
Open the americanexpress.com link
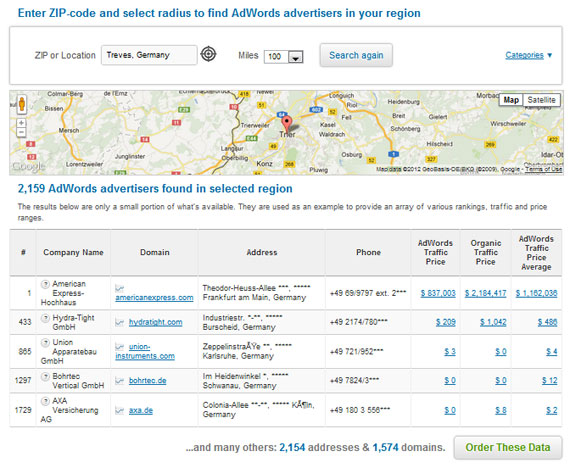point(154,297)
